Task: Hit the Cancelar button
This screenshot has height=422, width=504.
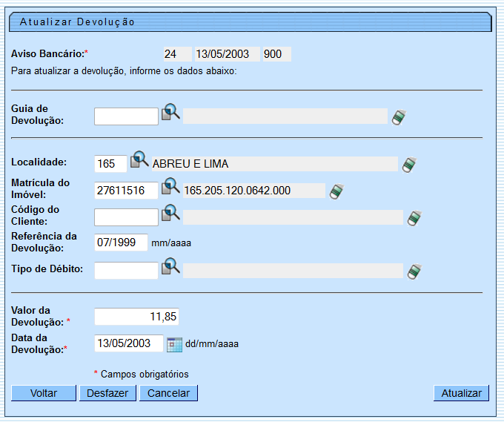Action: click(168, 393)
